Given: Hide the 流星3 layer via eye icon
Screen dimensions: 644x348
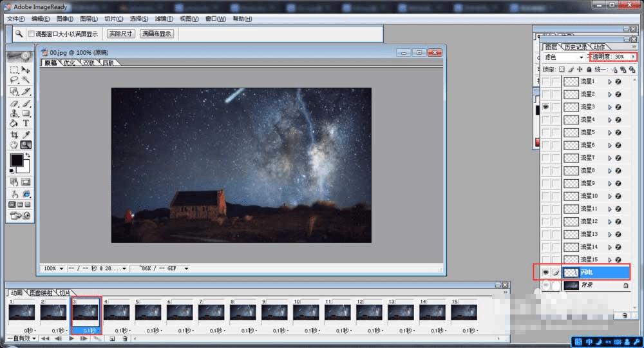Looking at the screenshot, I should [x=546, y=107].
